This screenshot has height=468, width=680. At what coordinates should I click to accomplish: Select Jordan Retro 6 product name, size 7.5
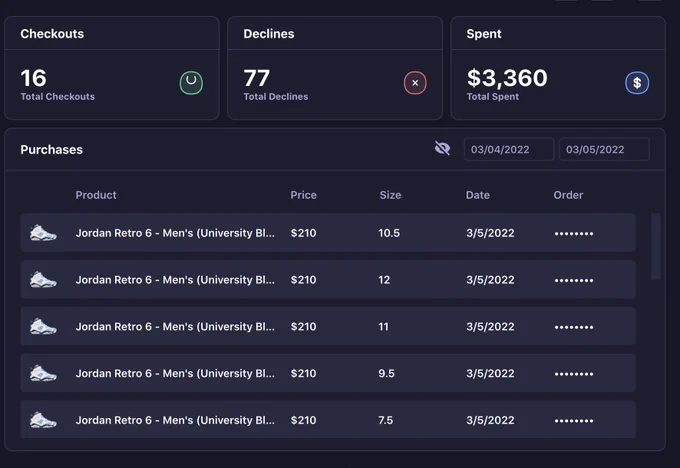tap(175, 421)
